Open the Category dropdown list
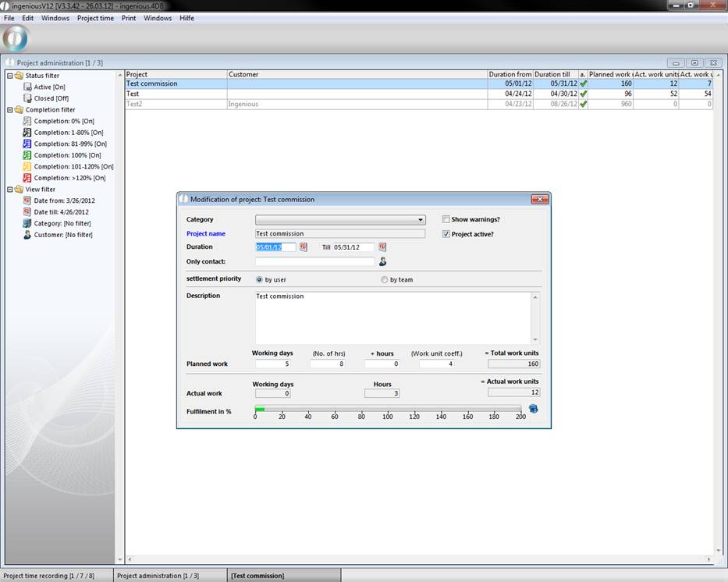Viewport: 728px width, 582px height. point(421,220)
